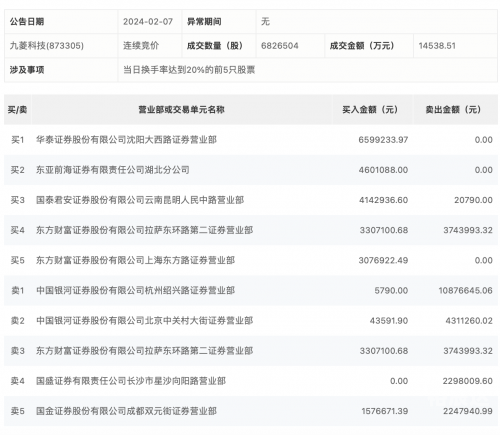Select the 买3 row label
The width and height of the screenshot is (500, 435).
[x=18, y=200]
